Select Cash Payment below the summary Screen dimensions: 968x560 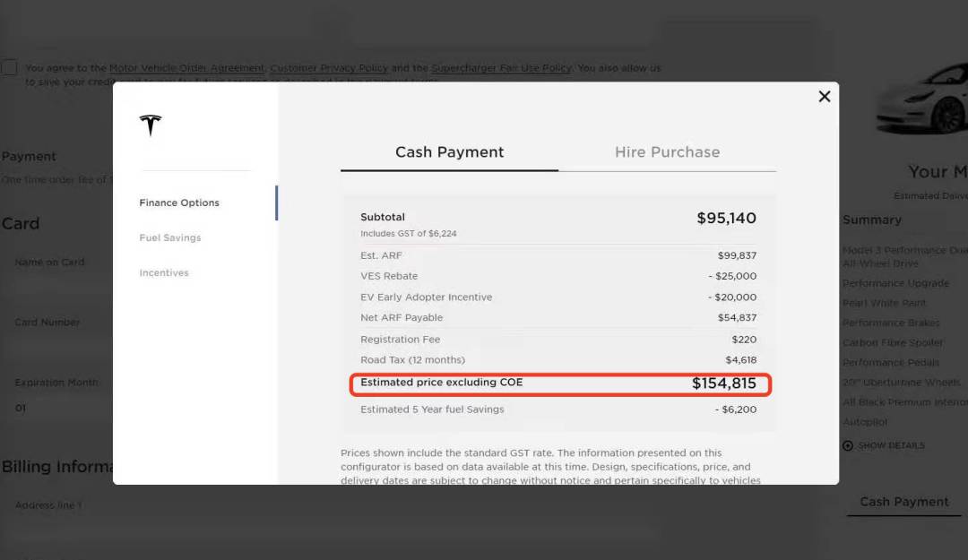pos(903,502)
